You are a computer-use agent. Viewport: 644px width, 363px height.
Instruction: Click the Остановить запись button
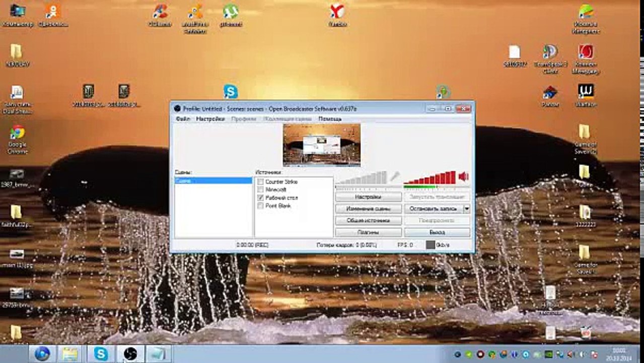tap(434, 208)
